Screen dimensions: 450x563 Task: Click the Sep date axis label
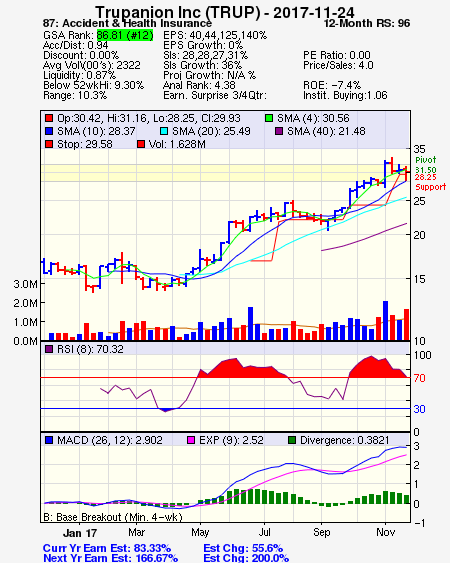[321, 532]
